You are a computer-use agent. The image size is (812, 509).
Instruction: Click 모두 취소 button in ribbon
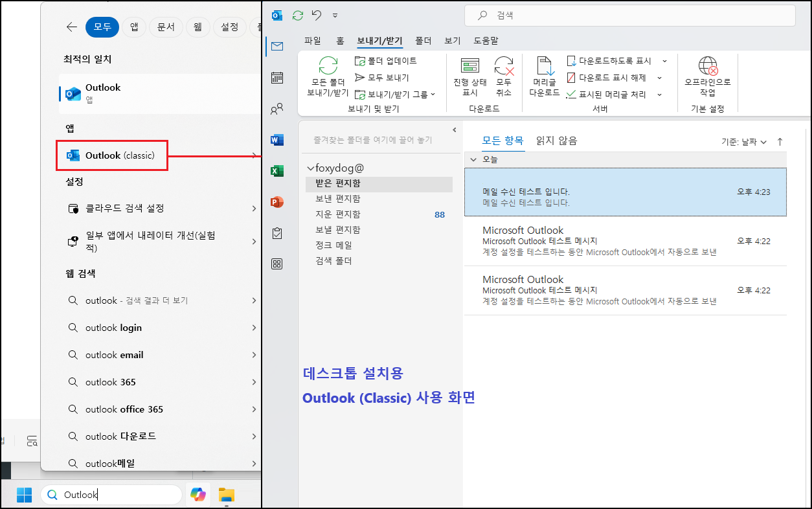tap(504, 76)
